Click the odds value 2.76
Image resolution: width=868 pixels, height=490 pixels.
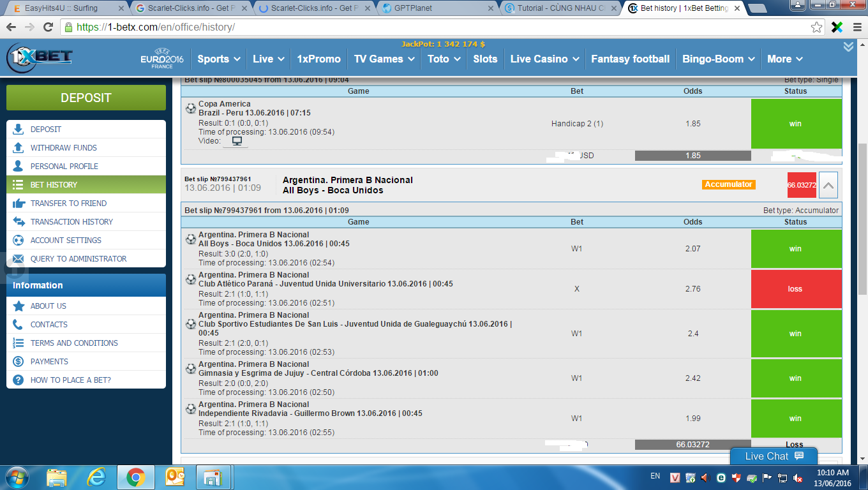pos(692,289)
